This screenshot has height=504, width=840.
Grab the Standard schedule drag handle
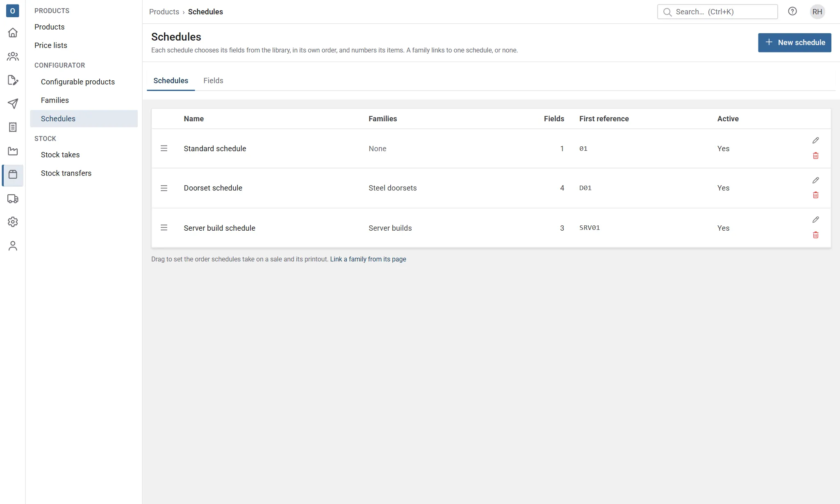[164, 148]
